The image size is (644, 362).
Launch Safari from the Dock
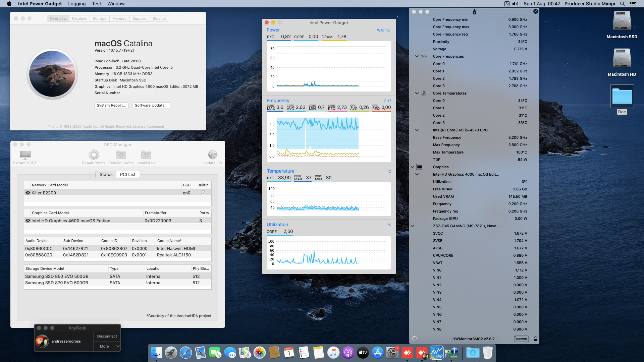pyautogui.click(x=186, y=353)
